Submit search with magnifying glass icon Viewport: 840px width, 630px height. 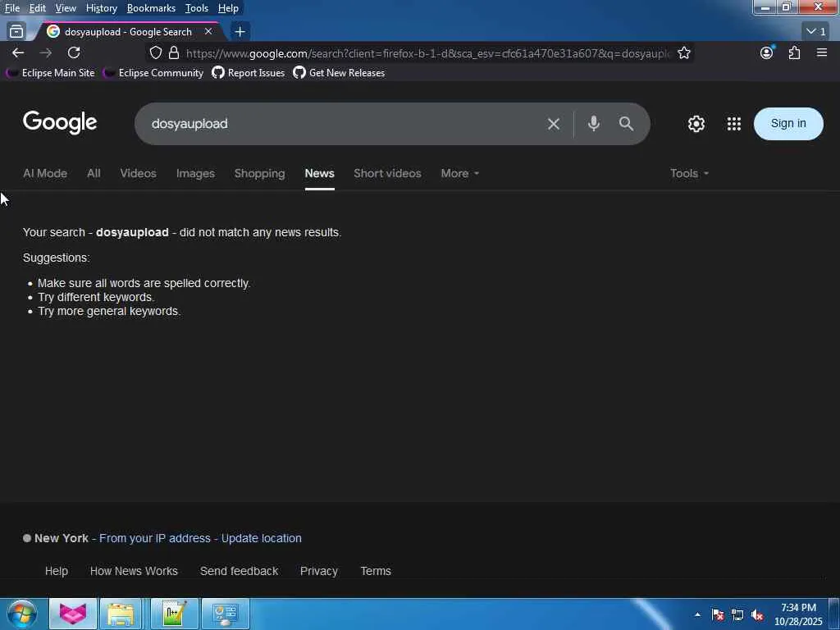[626, 124]
